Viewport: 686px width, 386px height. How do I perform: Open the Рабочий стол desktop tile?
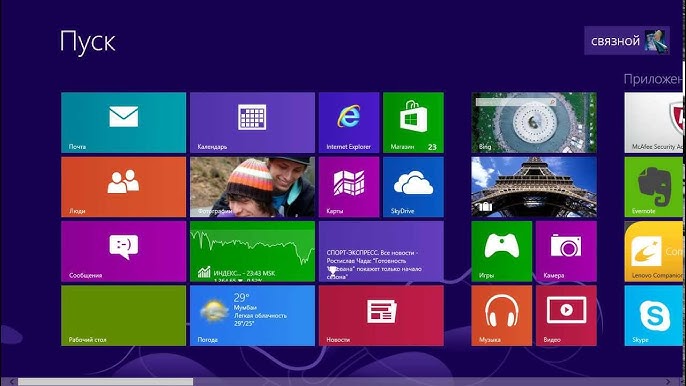pyautogui.click(x=123, y=316)
